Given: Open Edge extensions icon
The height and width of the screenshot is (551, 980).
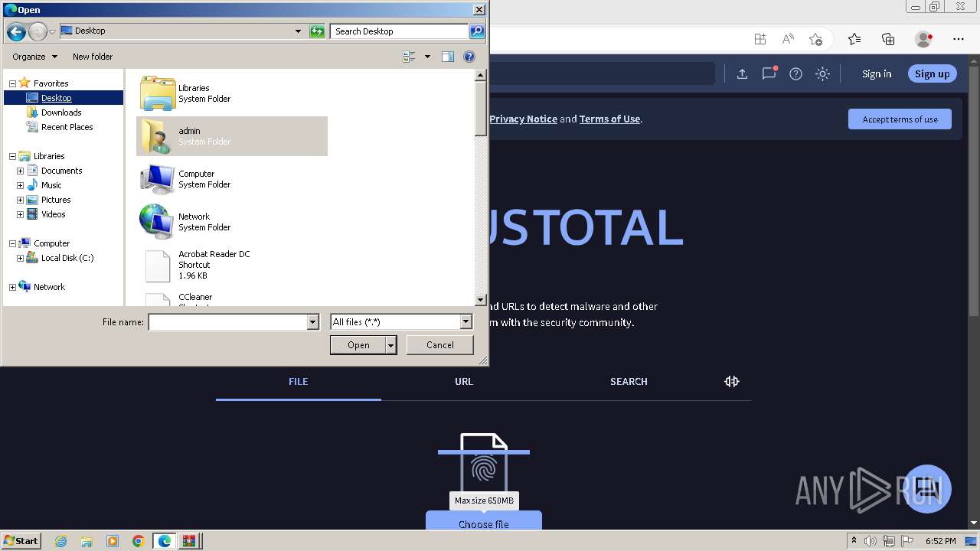Looking at the screenshot, I should (759, 39).
